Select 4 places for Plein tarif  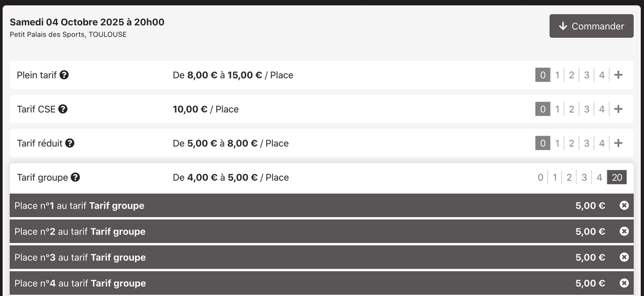point(602,75)
